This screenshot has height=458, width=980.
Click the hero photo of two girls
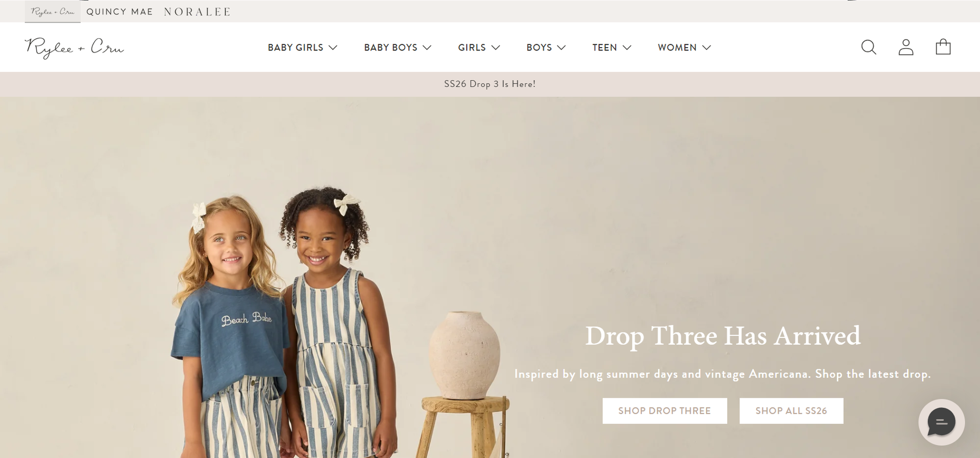(x=284, y=324)
